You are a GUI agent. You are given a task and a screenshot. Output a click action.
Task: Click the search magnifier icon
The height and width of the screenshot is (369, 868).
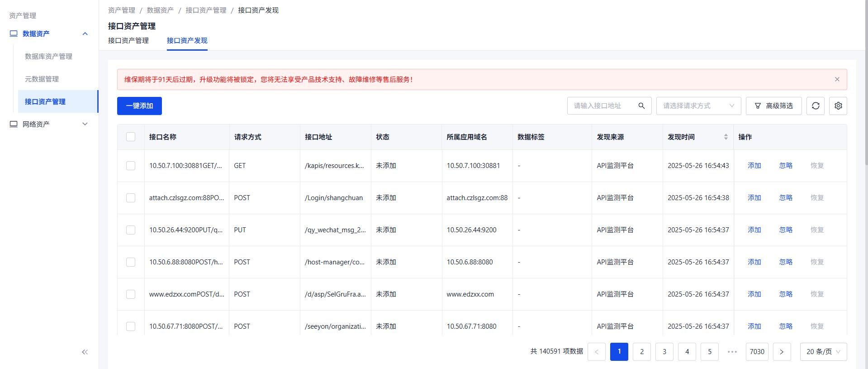tap(641, 106)
